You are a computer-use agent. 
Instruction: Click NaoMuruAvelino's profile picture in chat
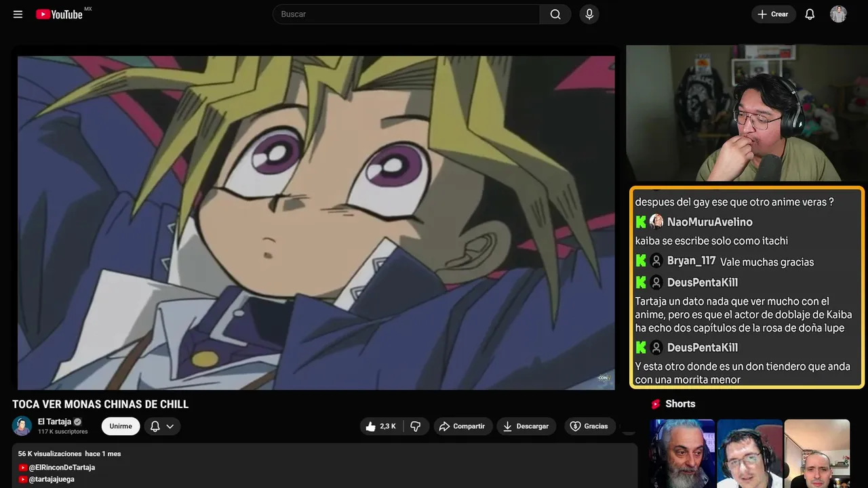coord(656,222)
